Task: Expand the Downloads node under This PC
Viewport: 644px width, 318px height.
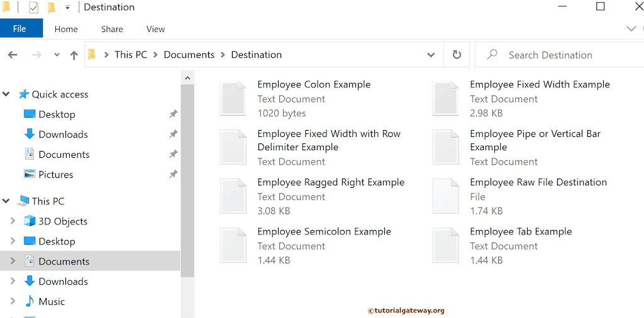Action: 13,282
